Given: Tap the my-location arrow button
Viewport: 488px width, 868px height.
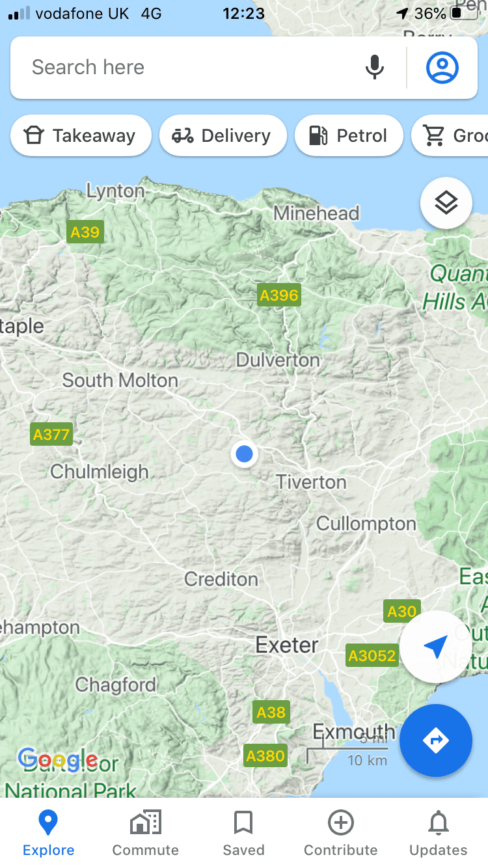Looking at the screenshot, I should point(435,647).
